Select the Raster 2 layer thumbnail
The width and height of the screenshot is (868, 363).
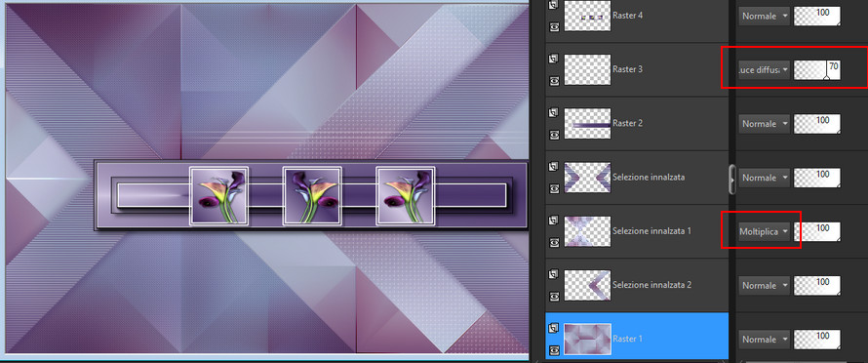tap(587, 123)
